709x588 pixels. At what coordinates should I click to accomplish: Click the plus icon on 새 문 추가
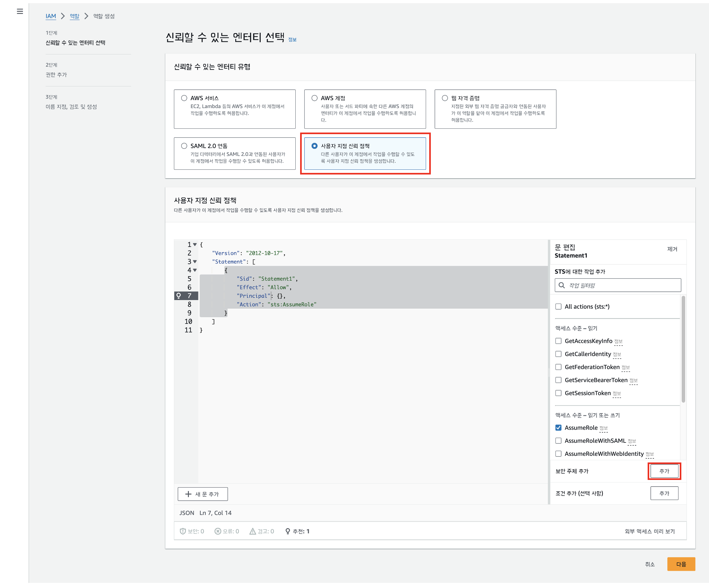[x=189, y=494]
